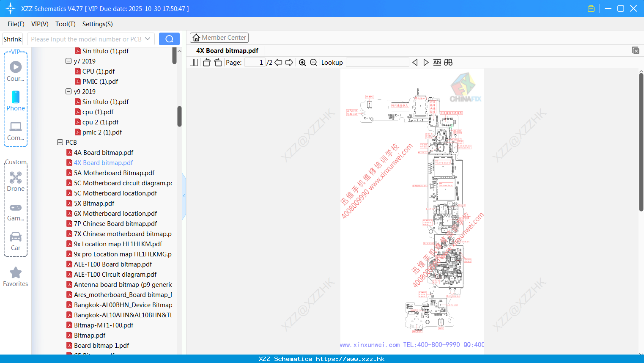Click the yellow briefcase icon in title bar

click(x=591, y=8)
